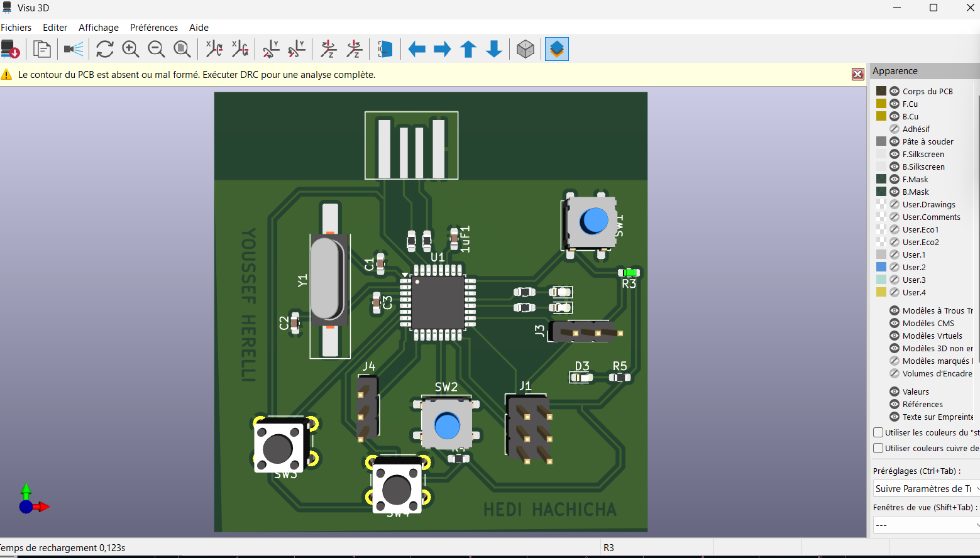Click the F.Cu color swatch

tap(881, 104)
